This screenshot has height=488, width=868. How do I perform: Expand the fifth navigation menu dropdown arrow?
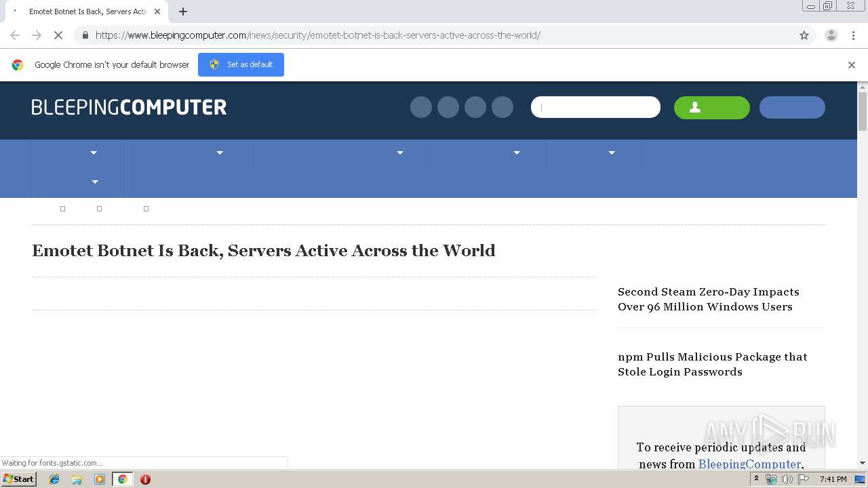612,152
